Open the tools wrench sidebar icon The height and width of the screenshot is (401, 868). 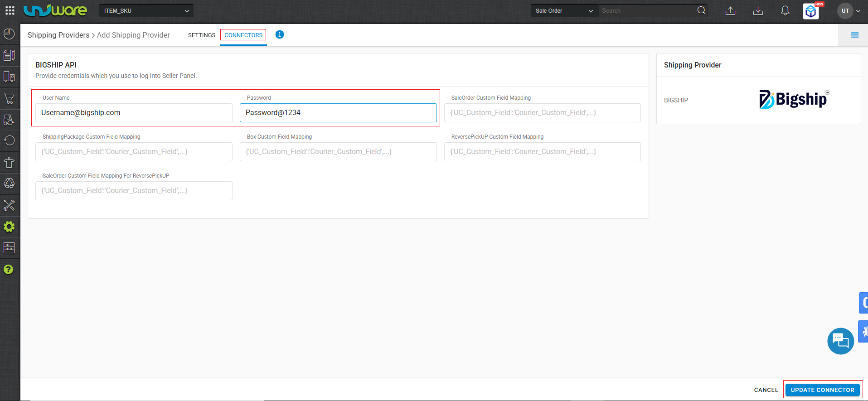point(9,205)
